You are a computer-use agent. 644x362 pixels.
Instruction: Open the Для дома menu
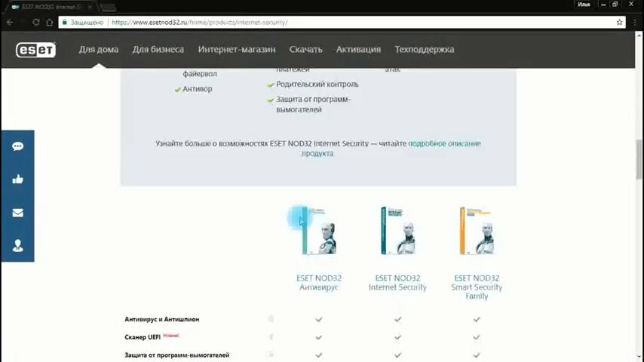(99, 49)
